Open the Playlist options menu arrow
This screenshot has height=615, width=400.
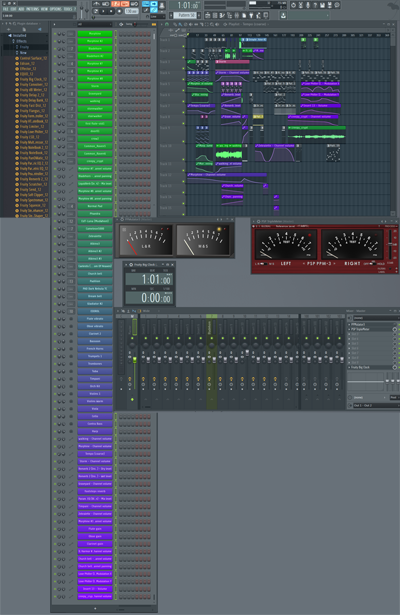coord(162,24)
